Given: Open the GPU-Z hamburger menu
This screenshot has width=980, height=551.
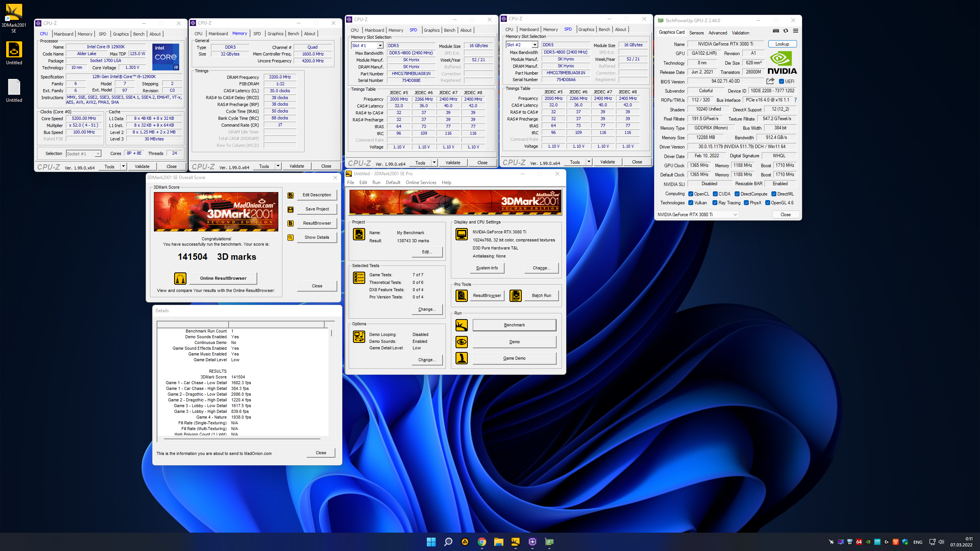Looking at the screenshot, I should [x=795, y=31].
